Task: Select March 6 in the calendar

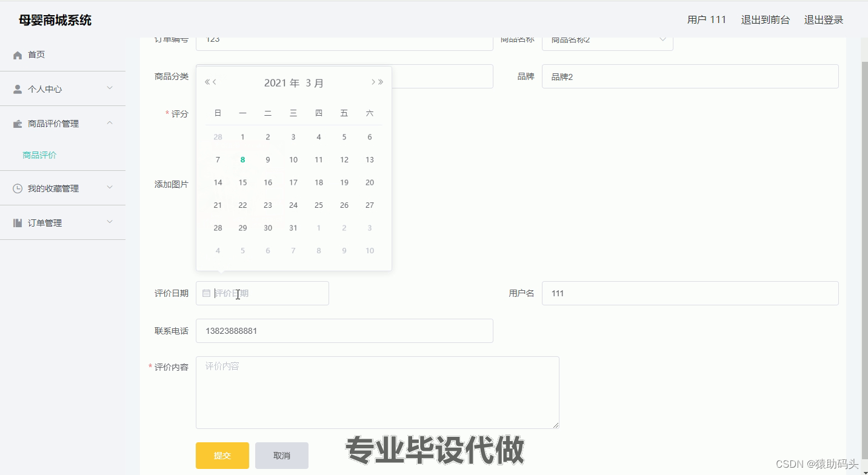Action: [x=370, y=137]
